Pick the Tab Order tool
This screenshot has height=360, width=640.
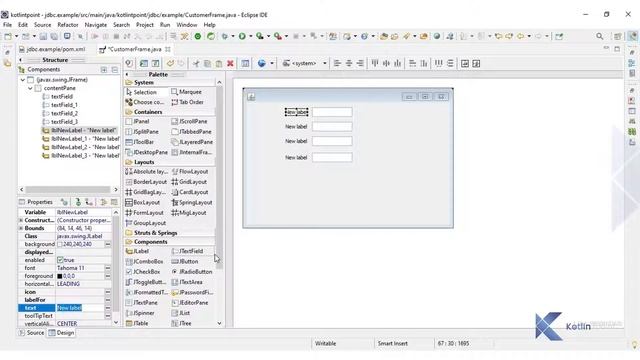point(188,102)
